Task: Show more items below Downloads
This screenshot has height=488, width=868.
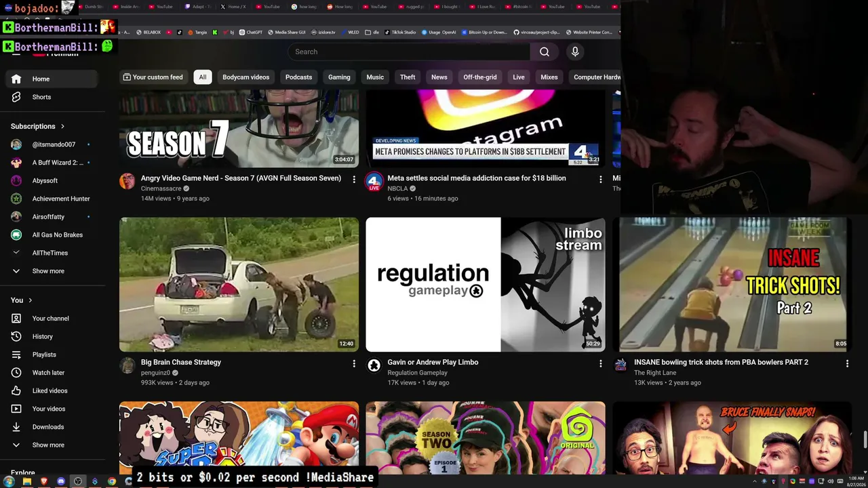Action: [52, 445]
